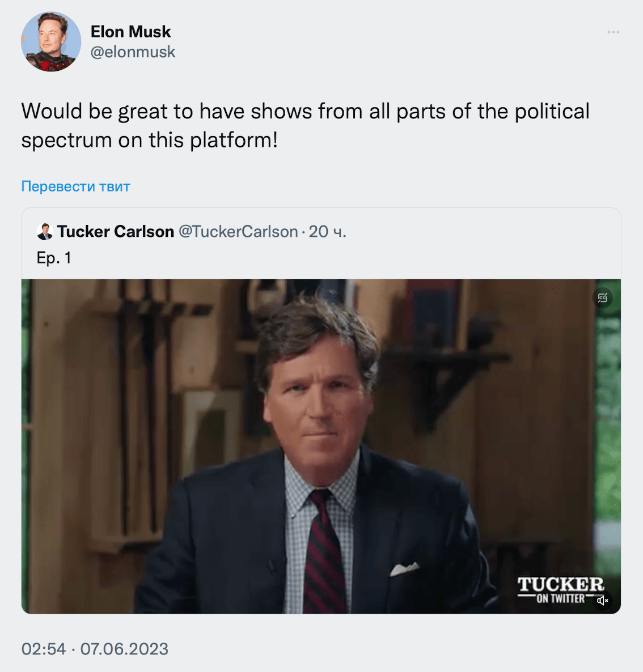The width and height of the screenshot is (643, 672).
Task: Click the Ep. 1 quoted tweet text
Action: pos(54,258)
